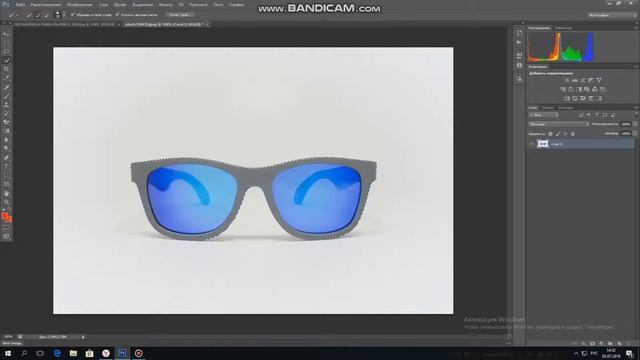640x360 pixels.
Task: Select the Eyedropper tool
Action: [6, 78]
